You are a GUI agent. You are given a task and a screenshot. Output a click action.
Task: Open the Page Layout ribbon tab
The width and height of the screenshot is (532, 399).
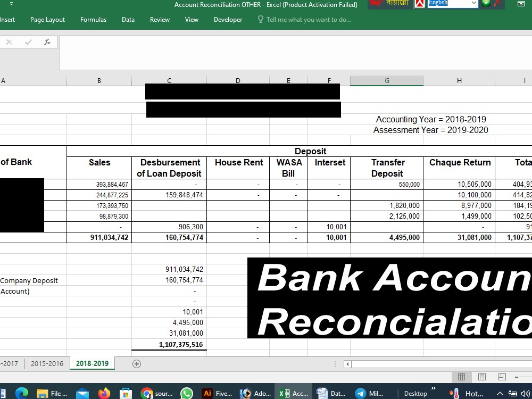click(47, 20)
